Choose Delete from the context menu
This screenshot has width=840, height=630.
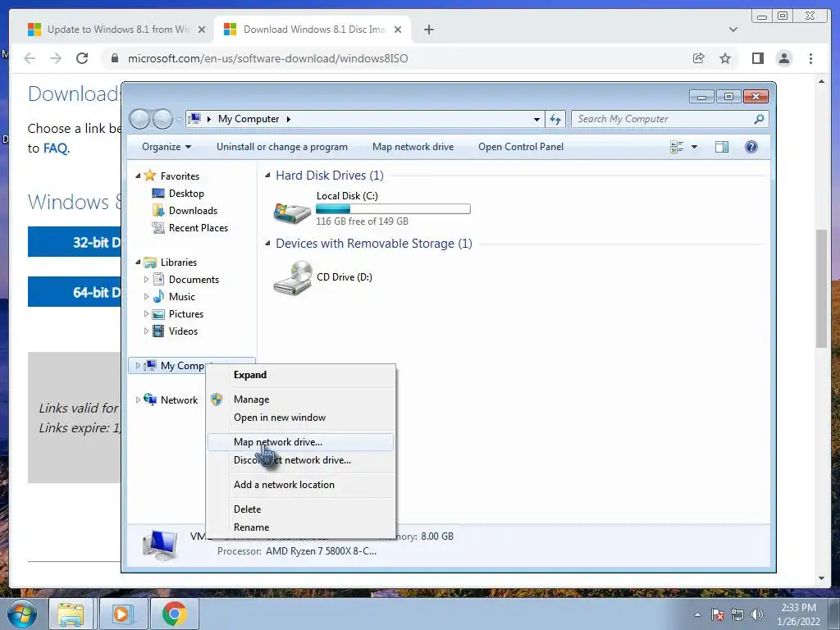[300, 509]
